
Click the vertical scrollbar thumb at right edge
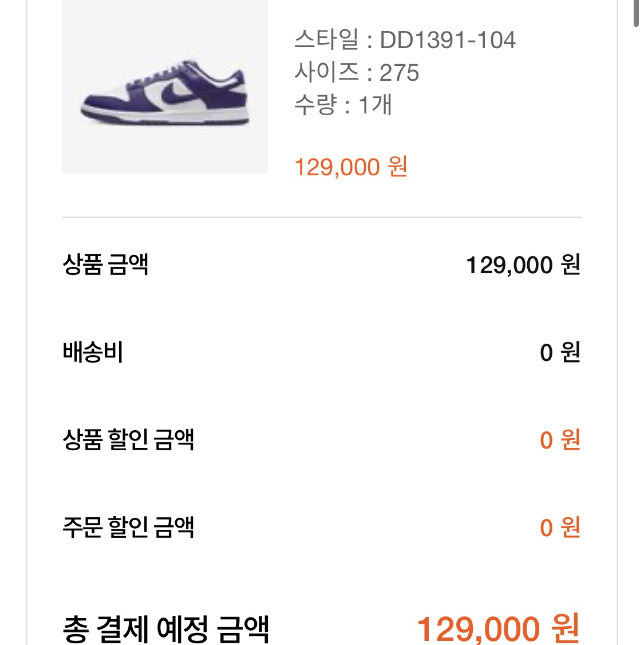click(636, 13)
